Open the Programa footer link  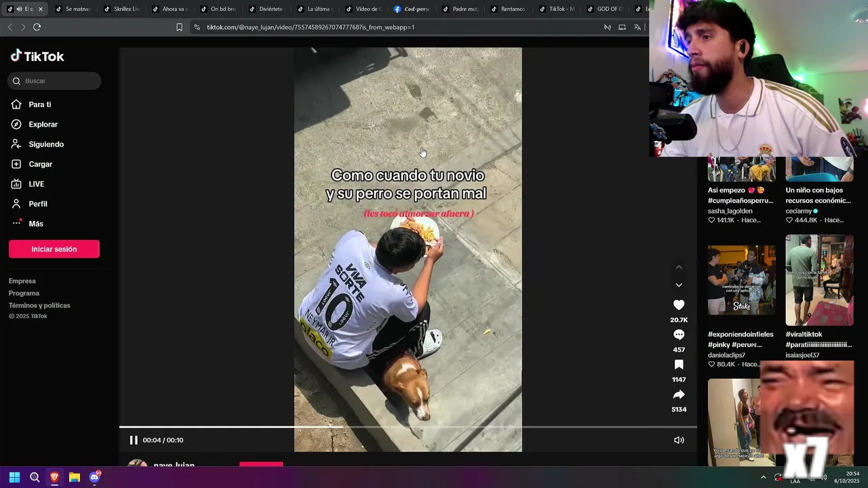point(24,293)
